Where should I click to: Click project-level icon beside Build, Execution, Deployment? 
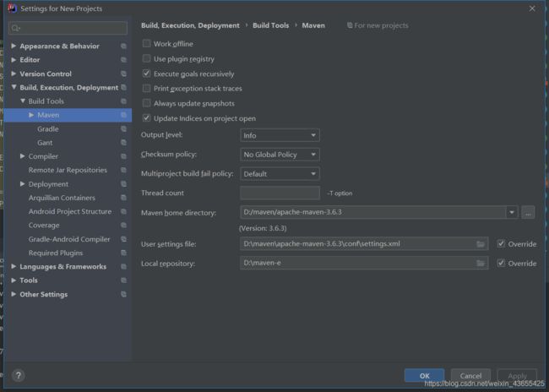pos(123,87)
